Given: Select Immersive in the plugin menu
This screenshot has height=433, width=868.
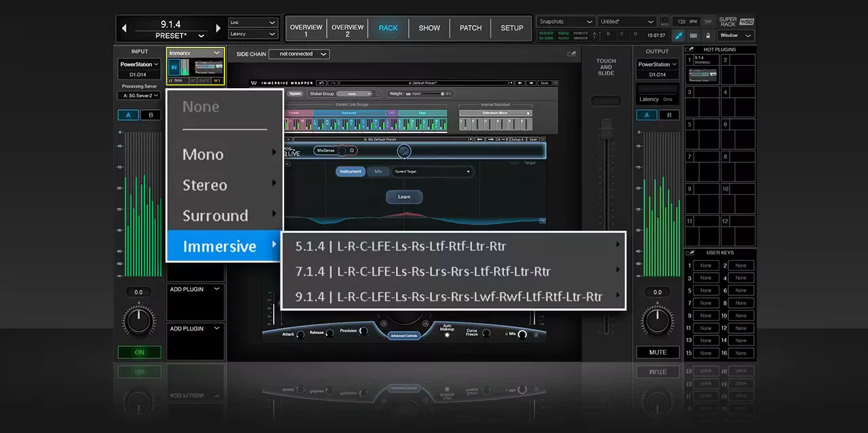Looking at the screenshot, I should pyautogui.click(x=224, y=246).
